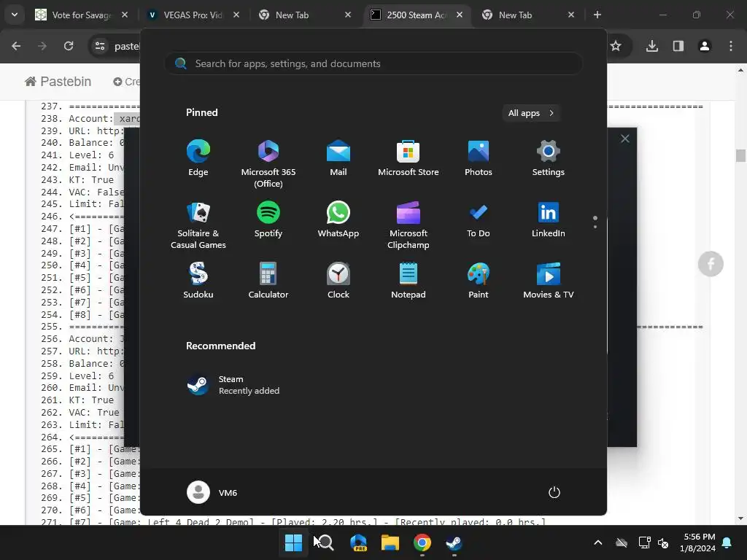The width and height of the screenshot is (747, 560).
Task: Reload the Pastebin page
Action: coord(69,46)
